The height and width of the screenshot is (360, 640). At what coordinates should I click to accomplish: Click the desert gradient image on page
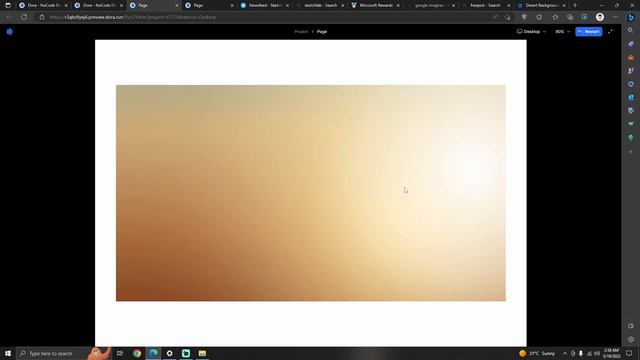311,193
